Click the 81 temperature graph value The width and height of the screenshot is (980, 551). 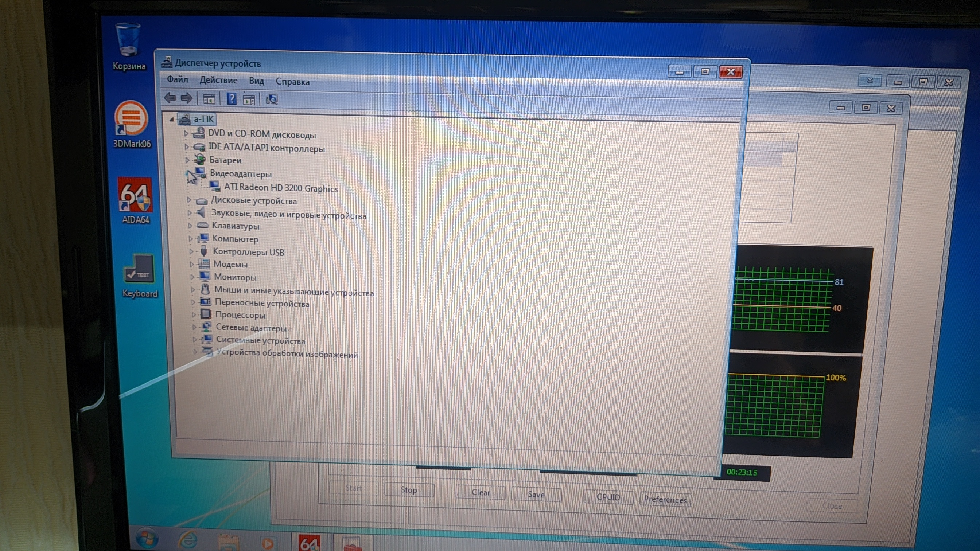click(839, 282)
